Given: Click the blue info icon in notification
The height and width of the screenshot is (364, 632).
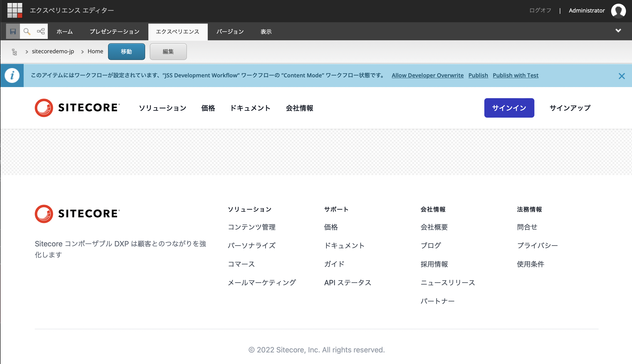Looking at the screenshot, I should click(12, 75).
